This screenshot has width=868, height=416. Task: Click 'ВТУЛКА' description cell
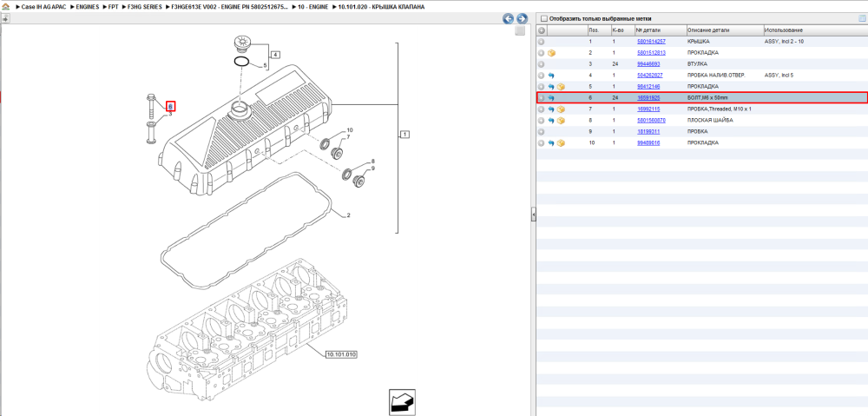697,64
